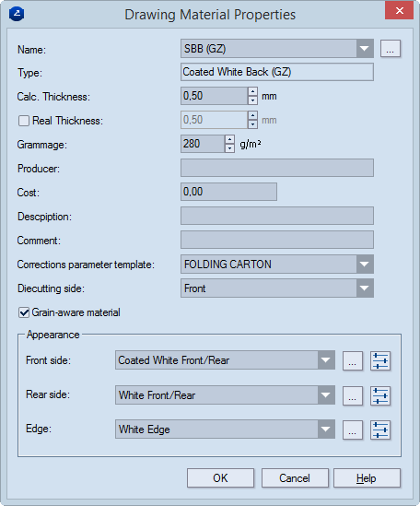Expand the Name dropdown showing SBB (GZ)

tap(365, 49)
